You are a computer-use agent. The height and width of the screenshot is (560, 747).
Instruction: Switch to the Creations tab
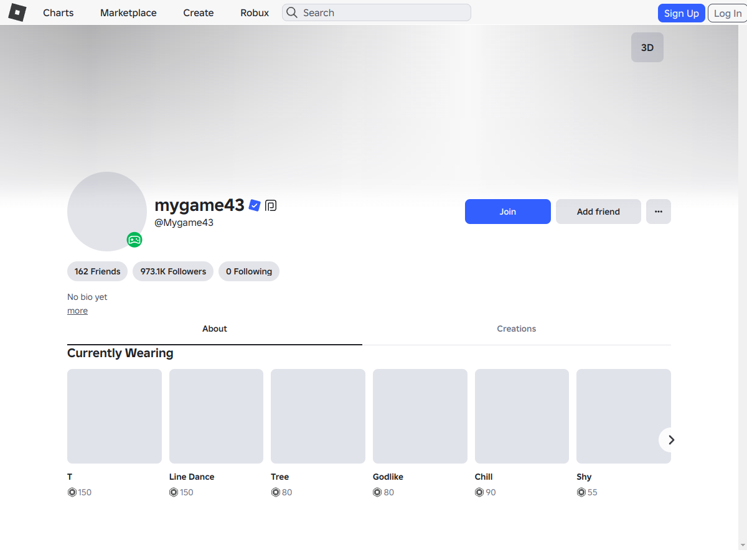pyautogui.click(x=517, y=329)
